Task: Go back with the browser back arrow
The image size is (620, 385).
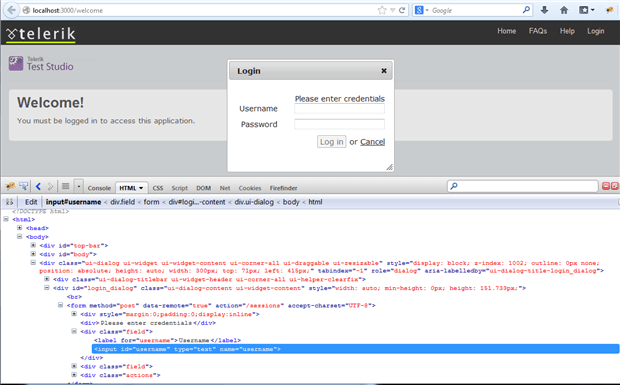Action: pyautogui.click(x=11, y=10)
